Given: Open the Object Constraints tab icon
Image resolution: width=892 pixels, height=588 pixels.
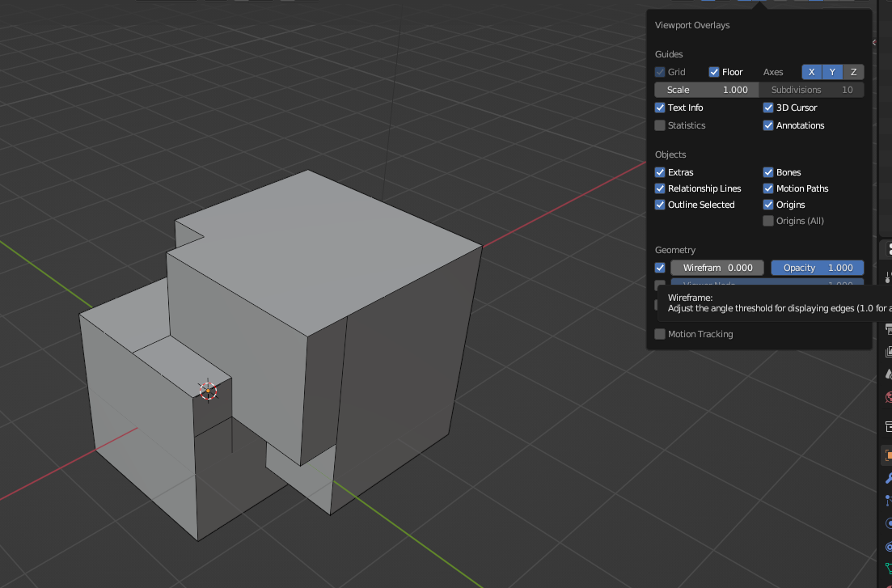Looking at the screenshot, I should point(887,547).
